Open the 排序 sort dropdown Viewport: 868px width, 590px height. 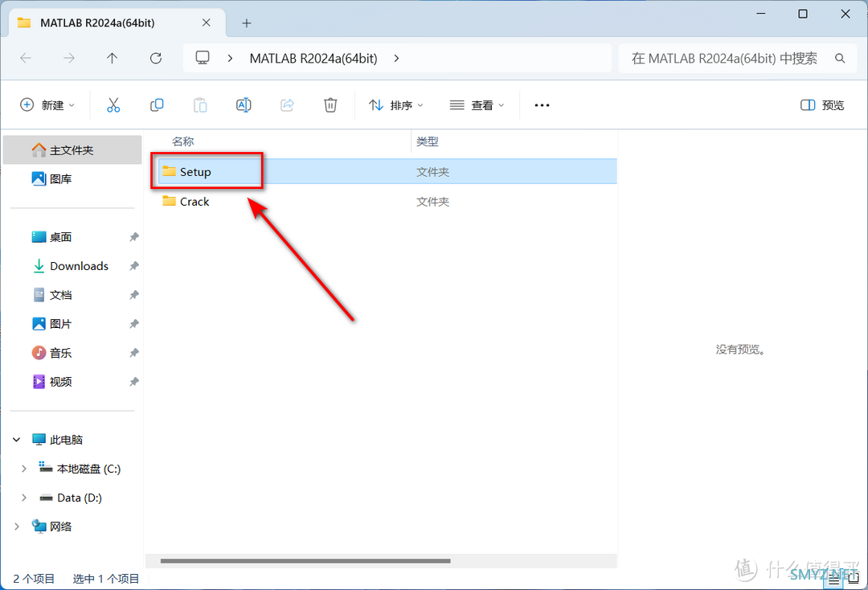(396, 105)
